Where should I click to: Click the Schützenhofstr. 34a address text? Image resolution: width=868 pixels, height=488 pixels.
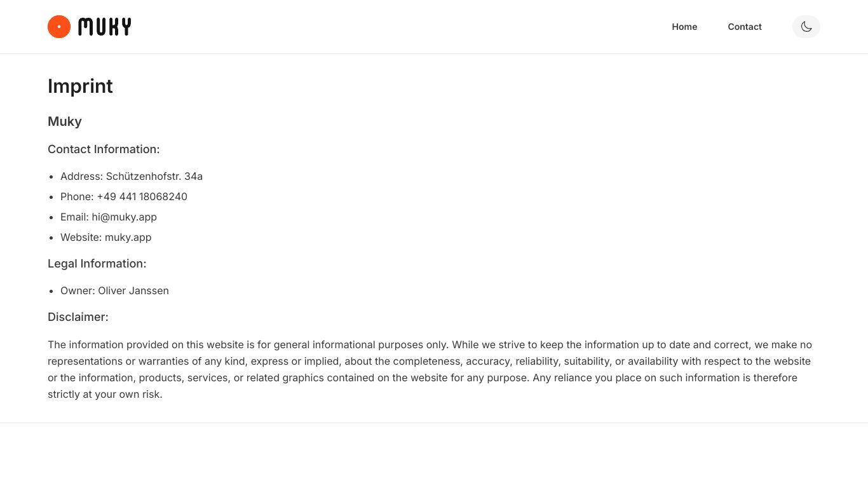154,176
